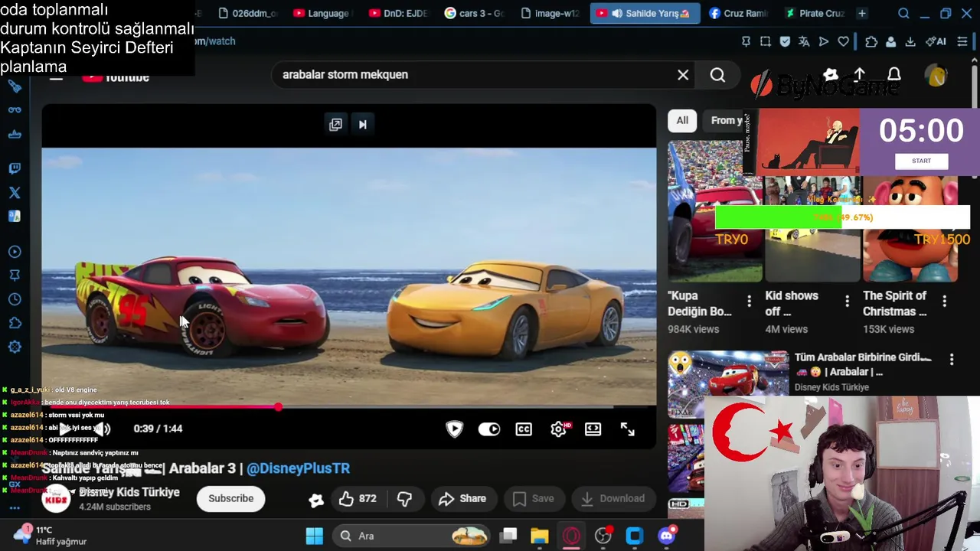Open YouTube account avatar menu
The image size is (980, 551).
tap(936, 75)
